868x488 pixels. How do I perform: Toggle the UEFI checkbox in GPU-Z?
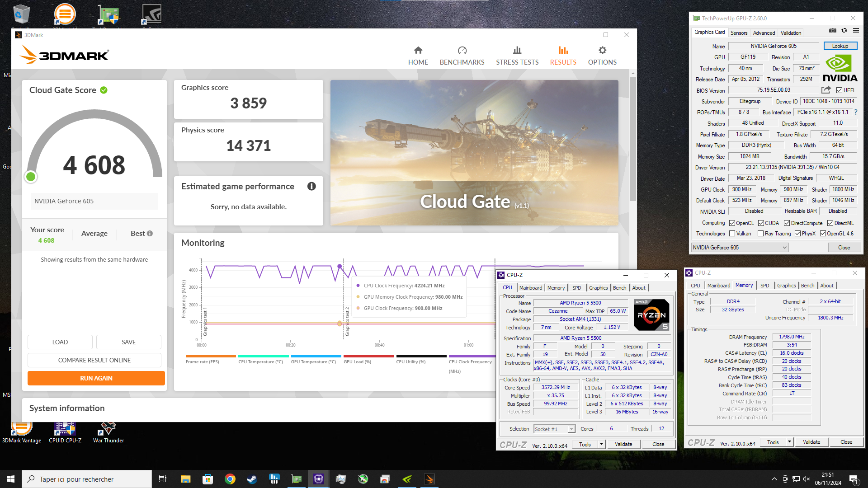click(839, 90)
